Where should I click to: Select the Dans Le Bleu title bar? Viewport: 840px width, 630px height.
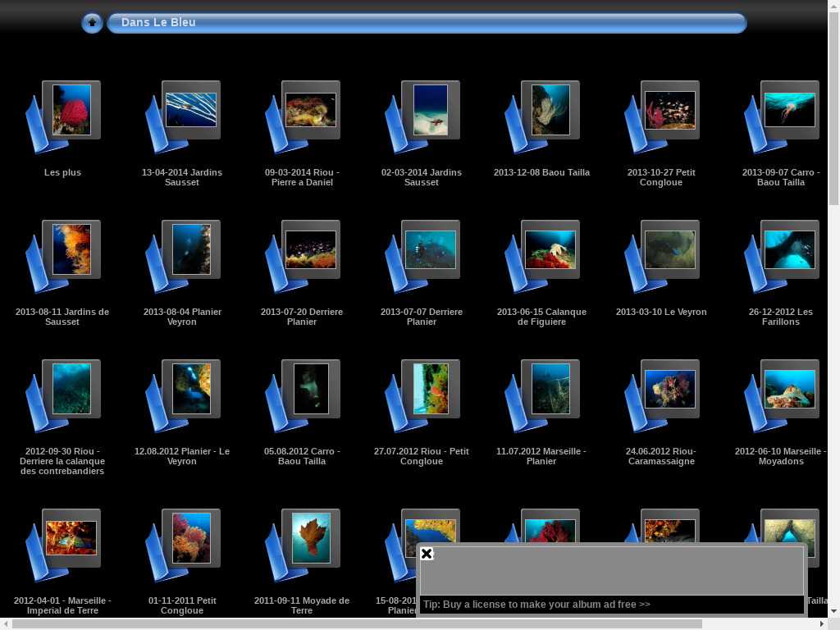coord(427,23)
